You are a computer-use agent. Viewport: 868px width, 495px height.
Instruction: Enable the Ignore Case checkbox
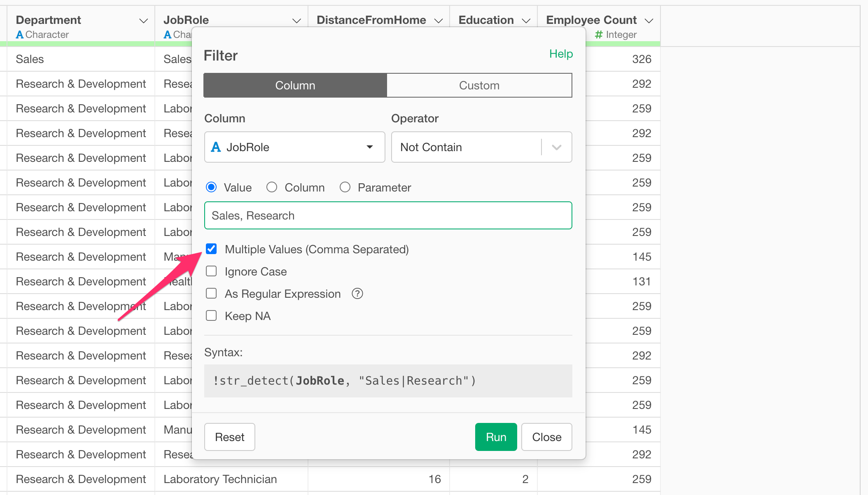click(211, 271)
